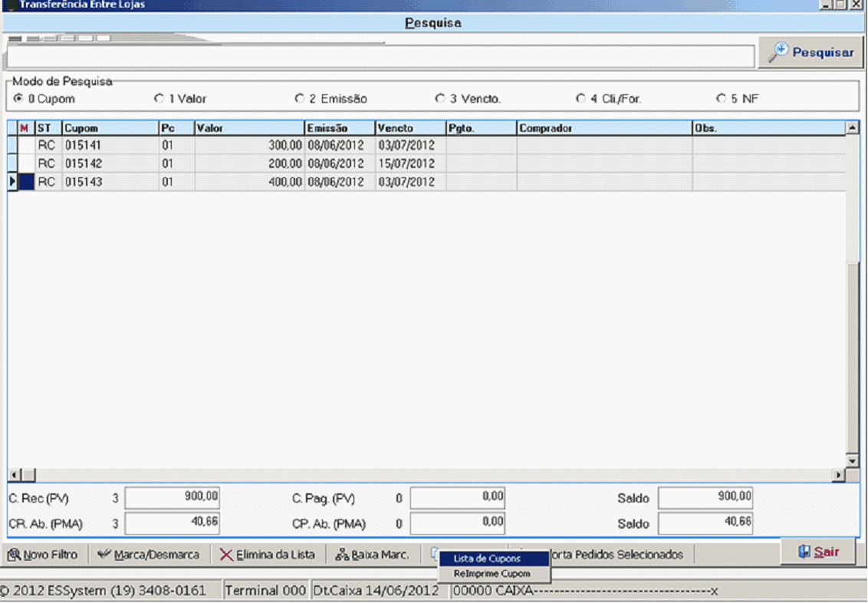Choose 'ReImprime Cupom' from popup menu
The width and height of the screenshot is (868, 603).
pos(493,574)
